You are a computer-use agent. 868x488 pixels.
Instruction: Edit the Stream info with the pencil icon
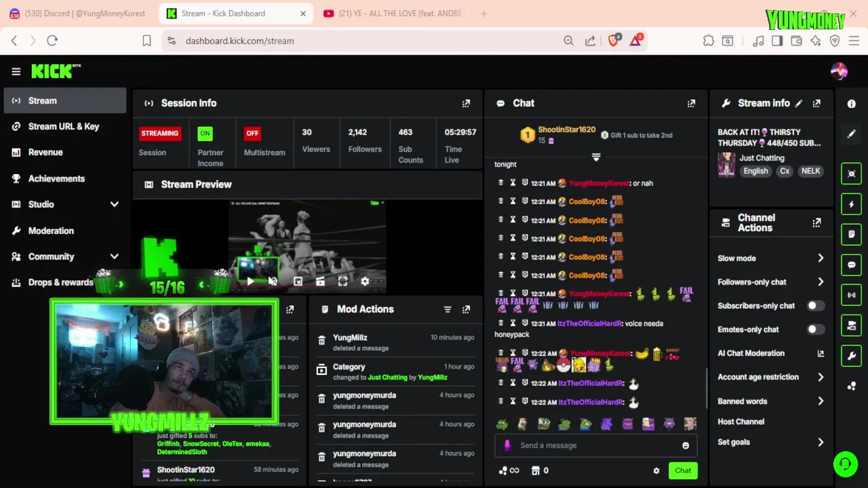[799, 103]
